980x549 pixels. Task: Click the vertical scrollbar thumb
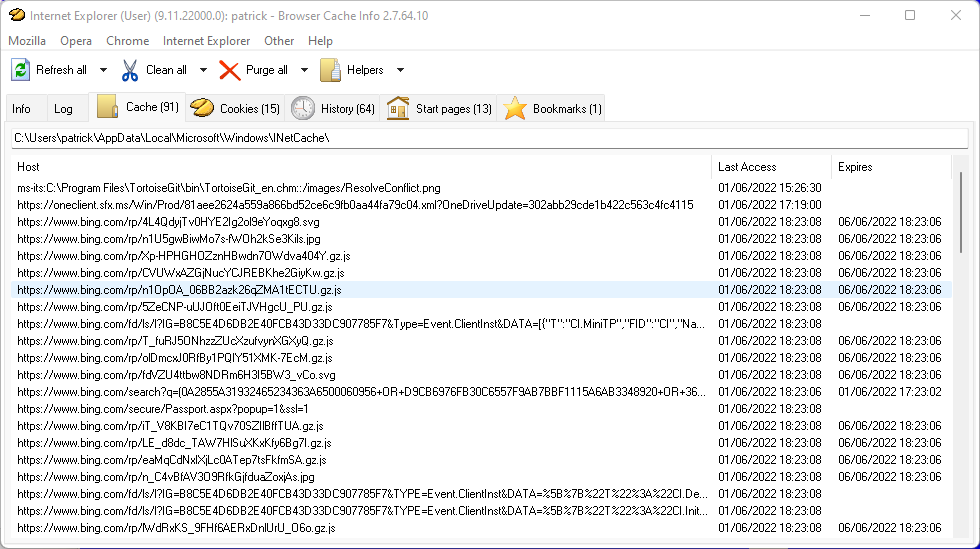point(961,213)
